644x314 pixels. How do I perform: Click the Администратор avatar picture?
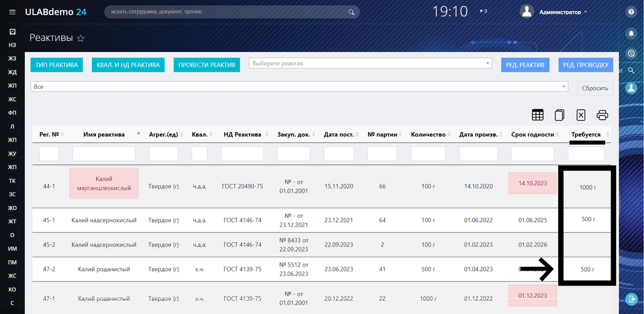click(527, 11)
